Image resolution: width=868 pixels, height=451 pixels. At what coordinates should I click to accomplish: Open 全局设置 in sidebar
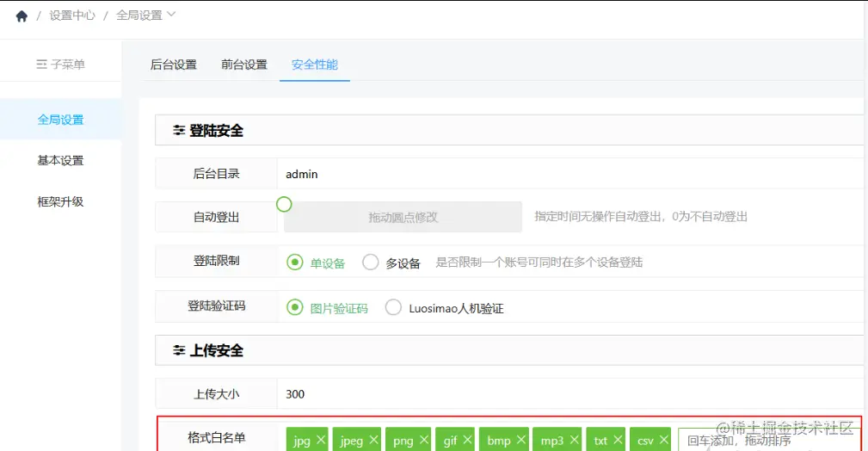[60, 119]
